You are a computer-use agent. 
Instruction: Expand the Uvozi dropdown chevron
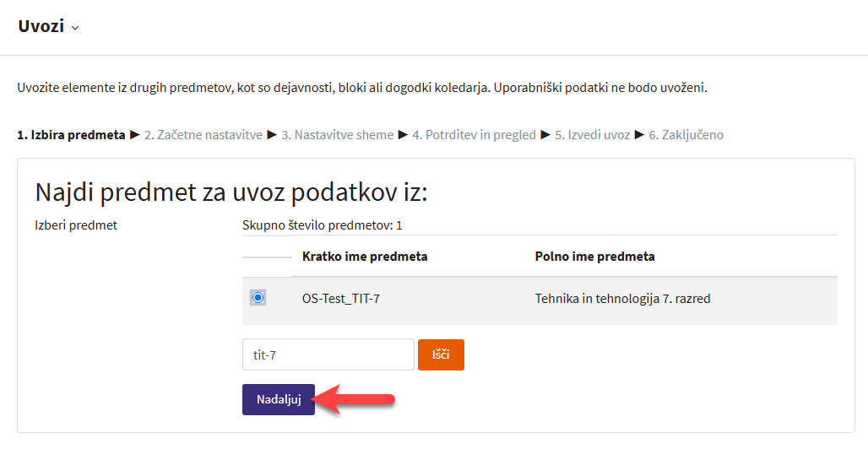pos(75,28)
